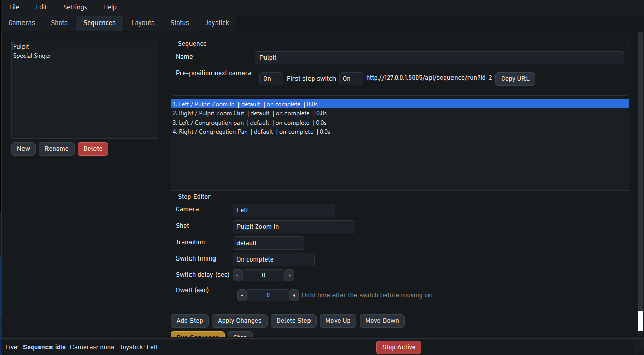Viewport: 644px width, 355px height.
Task: Switch to the Cameras tab
Action: click(22, 23)
